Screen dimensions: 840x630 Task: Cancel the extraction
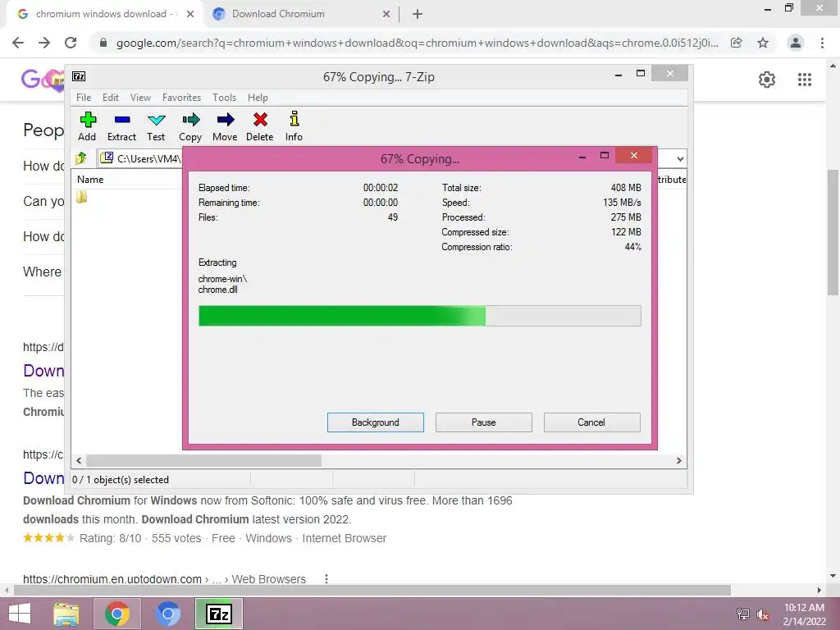(591, 422)
